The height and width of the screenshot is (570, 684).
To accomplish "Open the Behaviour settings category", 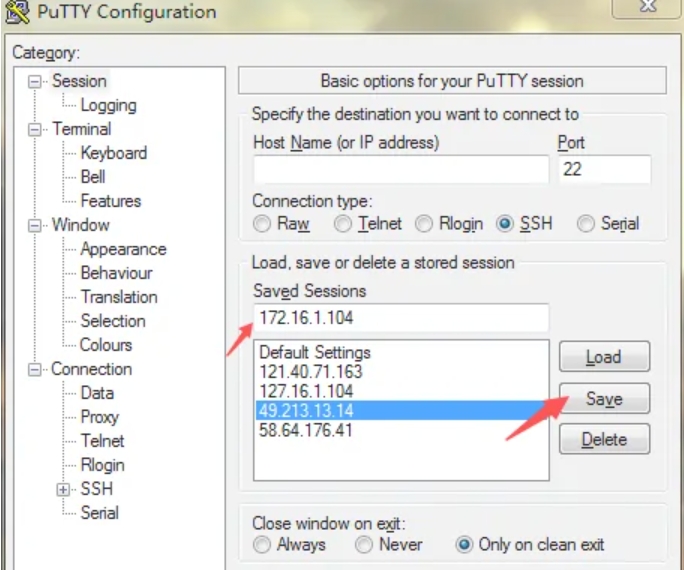I will 116,273.
